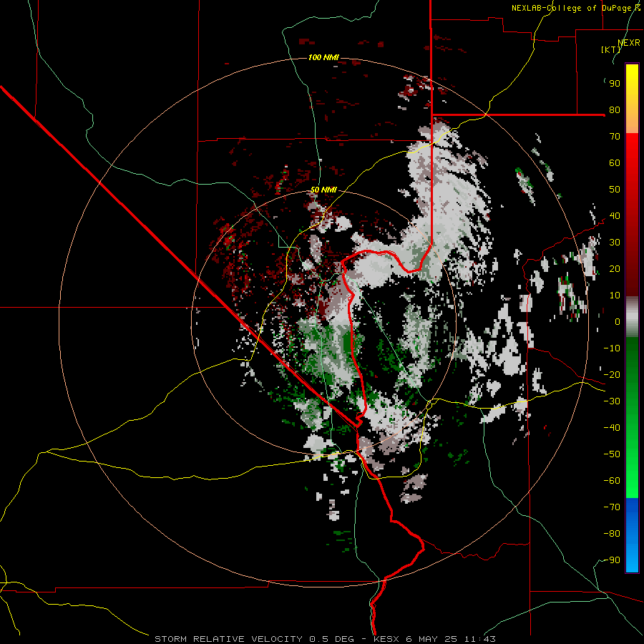Select the 40 value on velocity scale
644x644 pixels.
(x=615, y=216)
